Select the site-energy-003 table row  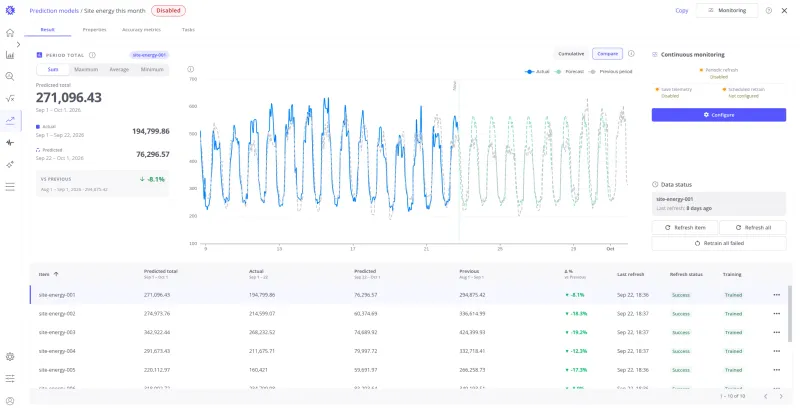point(408,332)
